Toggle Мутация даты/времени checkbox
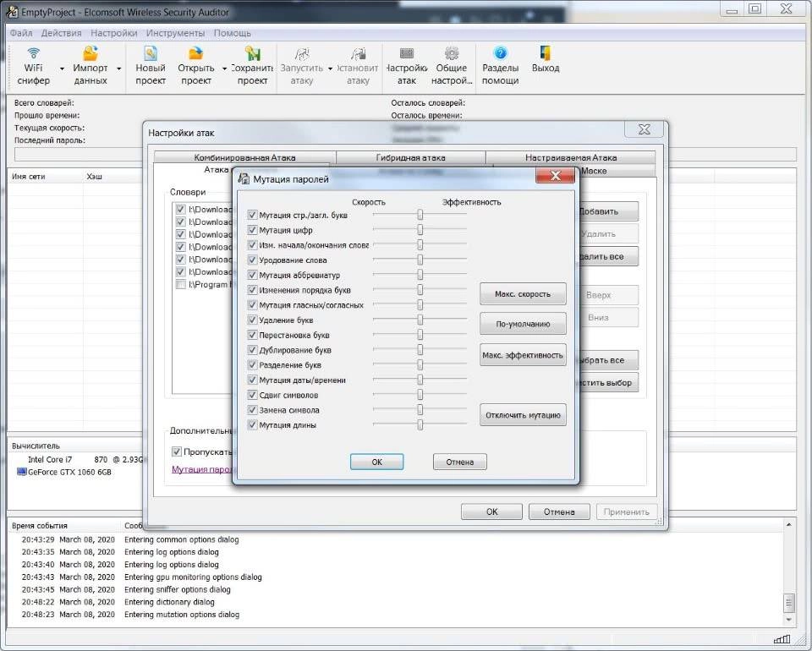 (252, 380)
